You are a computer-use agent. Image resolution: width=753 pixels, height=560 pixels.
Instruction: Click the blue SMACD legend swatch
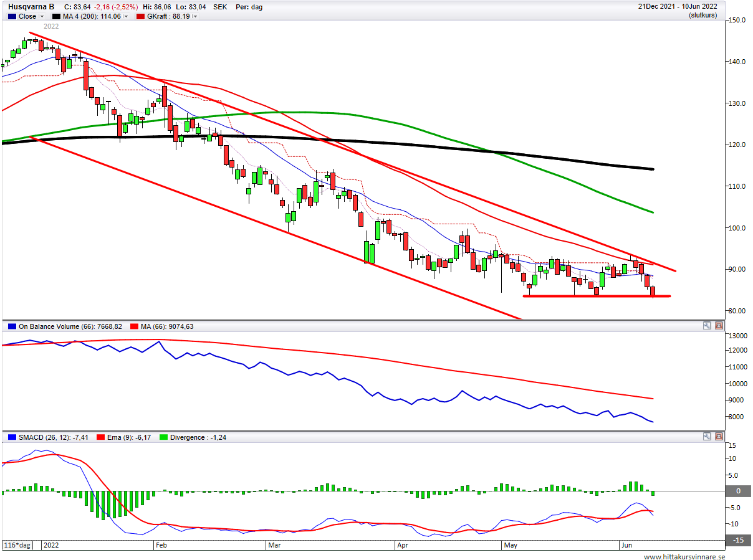(x=12, y=437)
